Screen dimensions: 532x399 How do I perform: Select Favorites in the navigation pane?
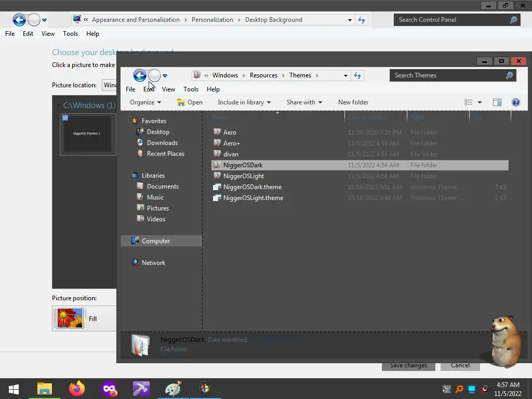(154, 121)
